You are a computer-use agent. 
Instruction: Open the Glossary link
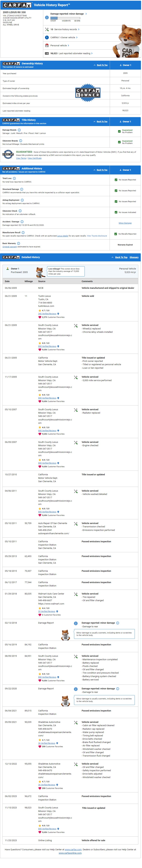point(134,257)
